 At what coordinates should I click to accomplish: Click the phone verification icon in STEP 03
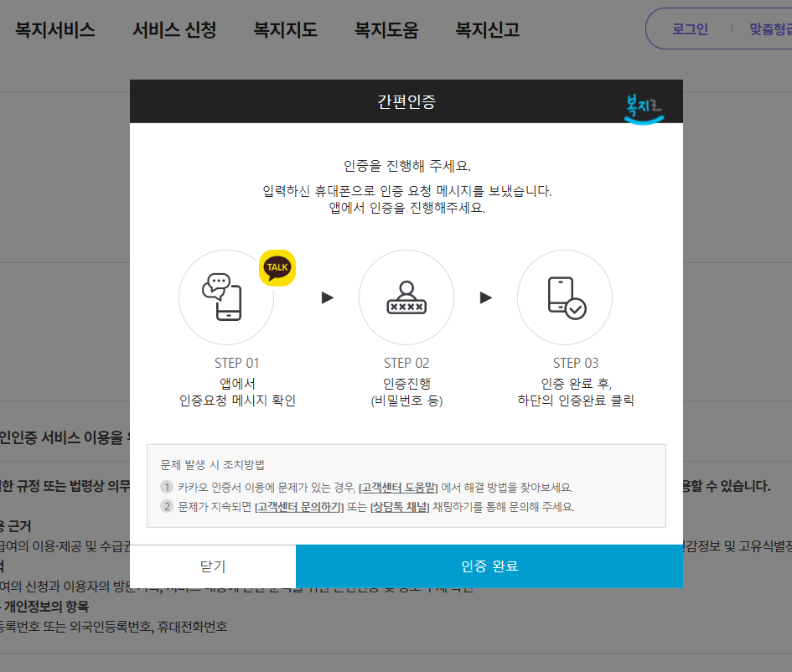point(565,297)
